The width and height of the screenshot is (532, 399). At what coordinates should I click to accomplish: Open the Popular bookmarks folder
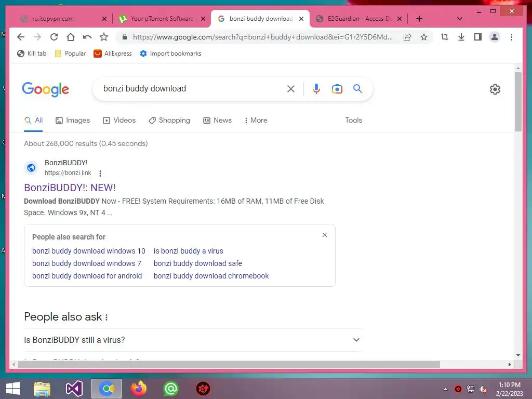pos(70,54)
